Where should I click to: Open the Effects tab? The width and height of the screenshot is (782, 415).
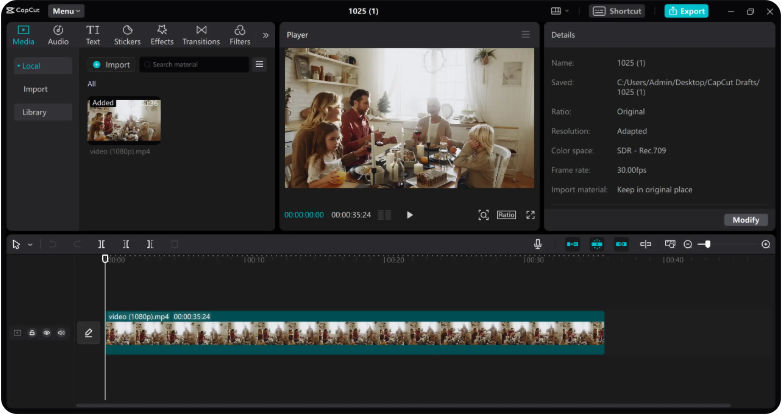[x=162, y=35]
